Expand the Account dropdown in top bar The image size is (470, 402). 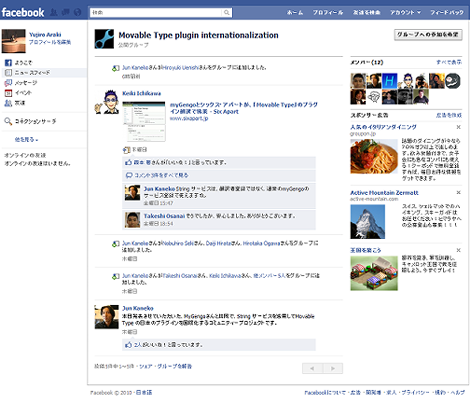405,13
